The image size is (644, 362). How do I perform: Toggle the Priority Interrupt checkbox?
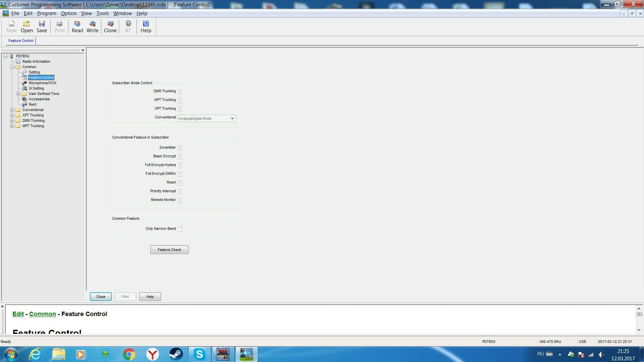coord(180,192)
